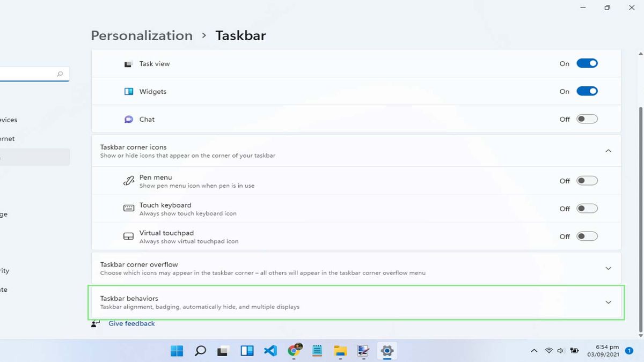This screenshot has width=644, height=362.
Task: Enable the Chat toggle
Action: point(587,119)
